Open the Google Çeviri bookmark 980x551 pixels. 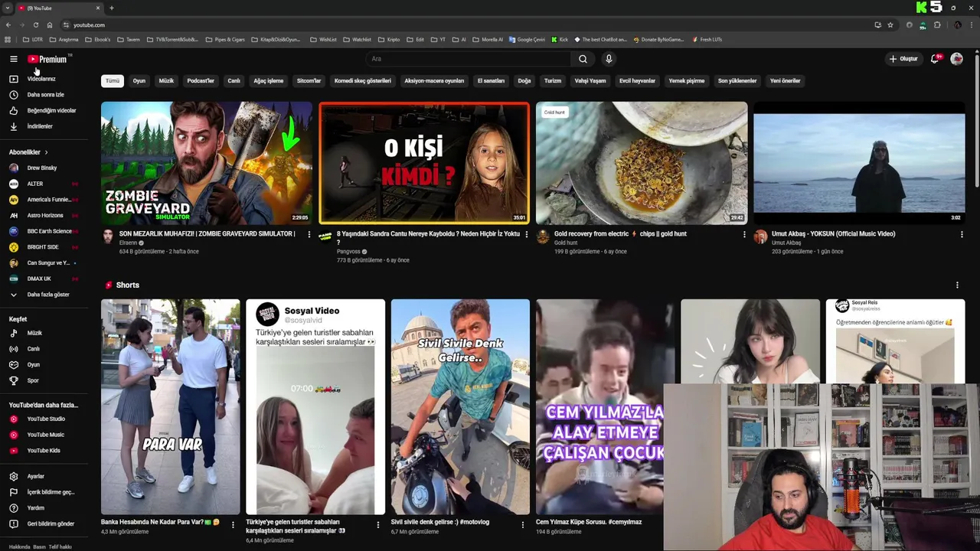527,40
